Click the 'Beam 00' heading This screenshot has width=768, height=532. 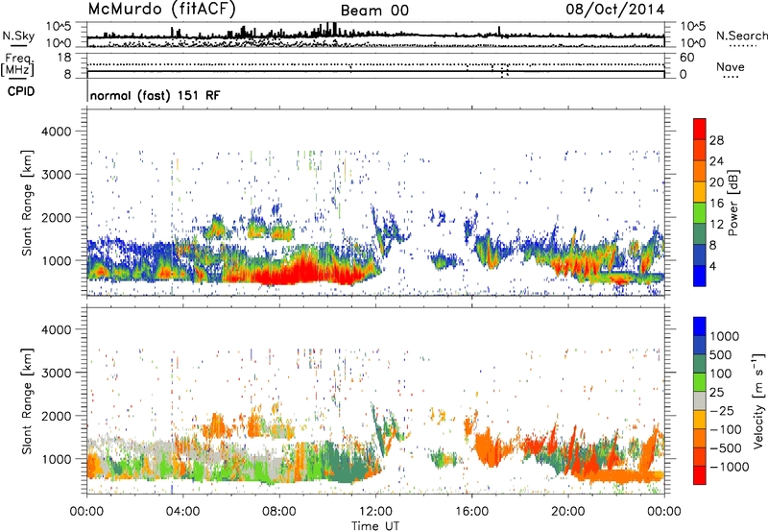pyautogui.click(x=374, y=11)
